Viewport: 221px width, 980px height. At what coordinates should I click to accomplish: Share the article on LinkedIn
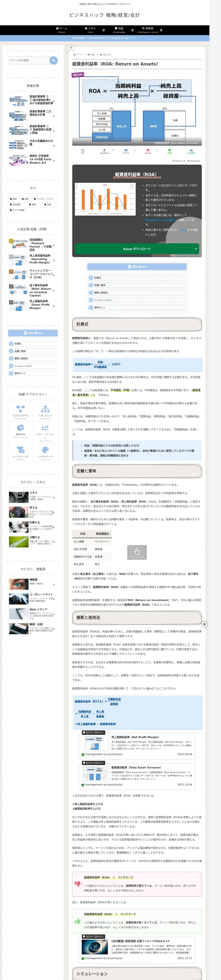[x=191, y=151]
